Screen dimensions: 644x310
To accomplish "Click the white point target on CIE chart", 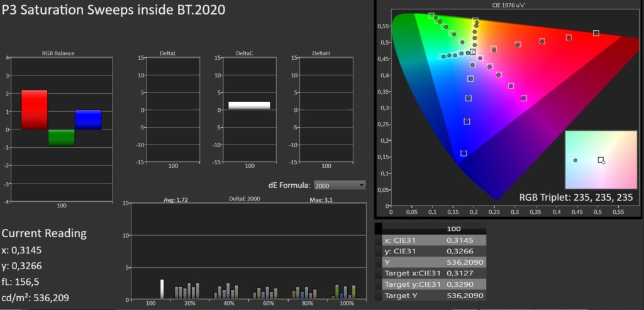I will point(472,52).
